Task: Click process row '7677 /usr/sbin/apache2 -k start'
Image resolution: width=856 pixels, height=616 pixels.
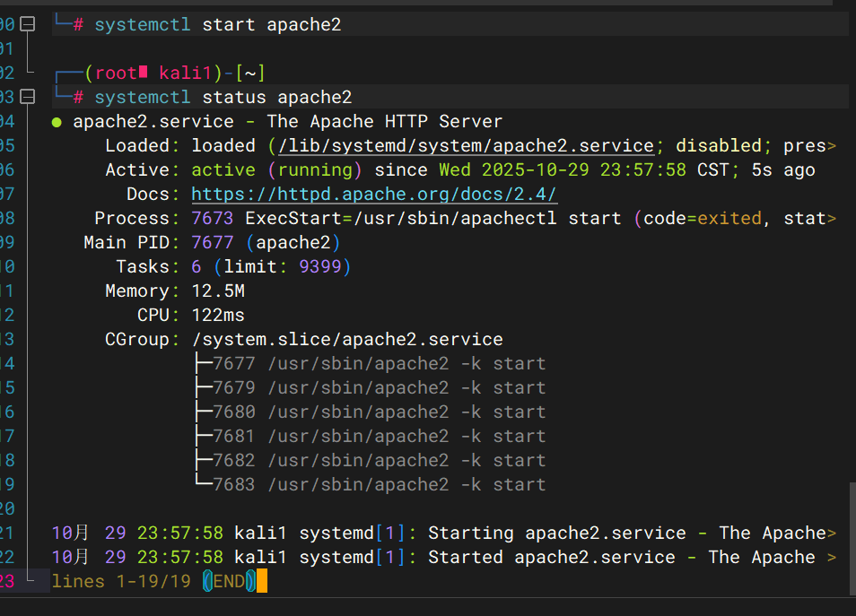Action: [x=380, y=363]
